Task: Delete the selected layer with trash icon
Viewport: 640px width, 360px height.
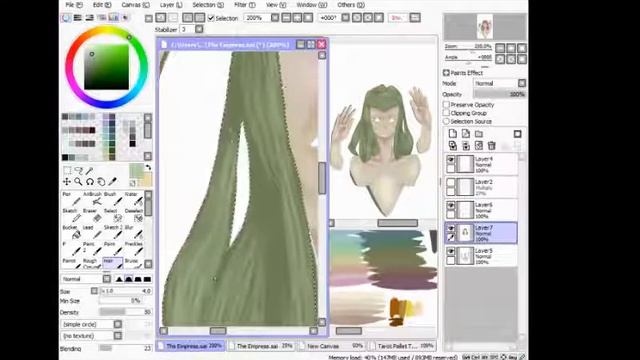Action: tap(491, 146)
